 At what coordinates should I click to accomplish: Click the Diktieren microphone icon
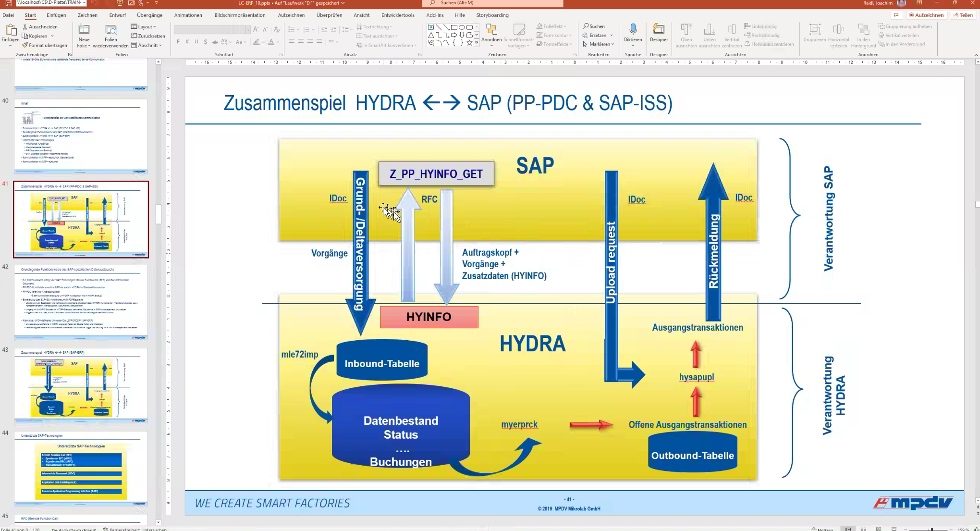tap(633, 29)
